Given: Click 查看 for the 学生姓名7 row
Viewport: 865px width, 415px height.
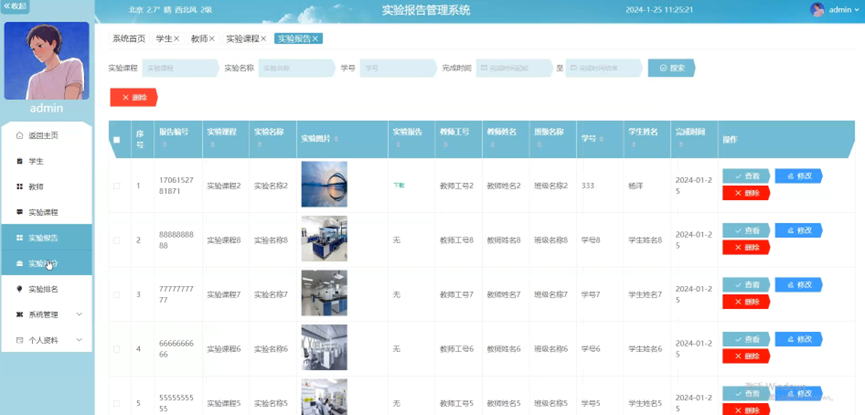Looking at the screenshot, I should 746,285.
